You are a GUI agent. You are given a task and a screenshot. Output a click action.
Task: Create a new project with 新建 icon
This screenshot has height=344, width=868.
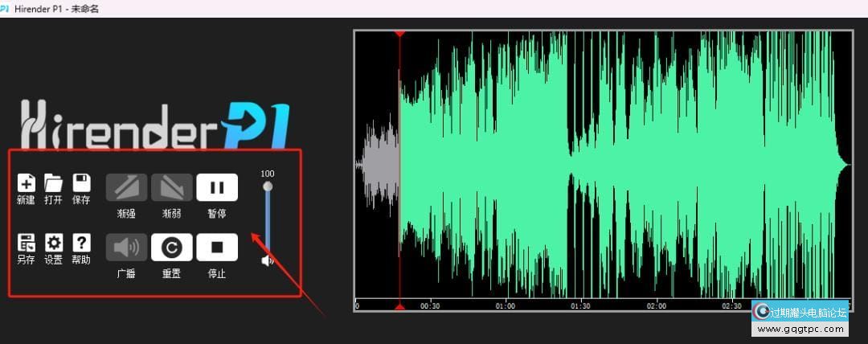[x=26, y=182]
